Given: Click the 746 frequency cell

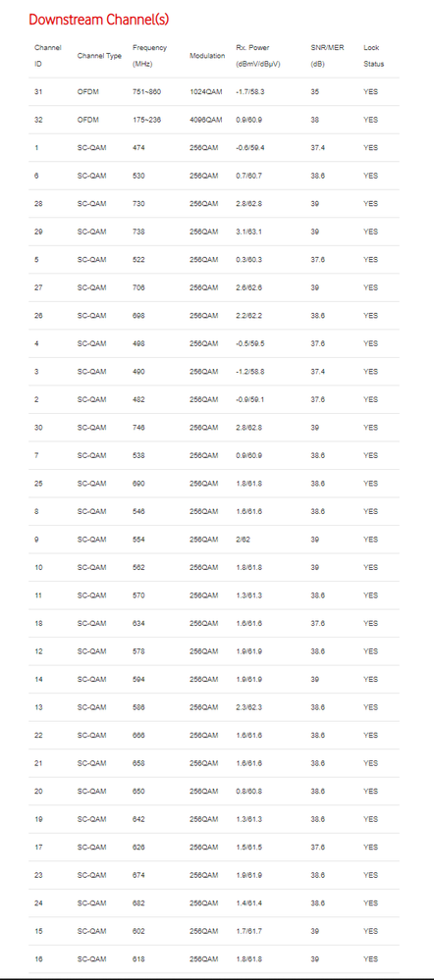Looking at the screenshot, I should coord(138,428).
